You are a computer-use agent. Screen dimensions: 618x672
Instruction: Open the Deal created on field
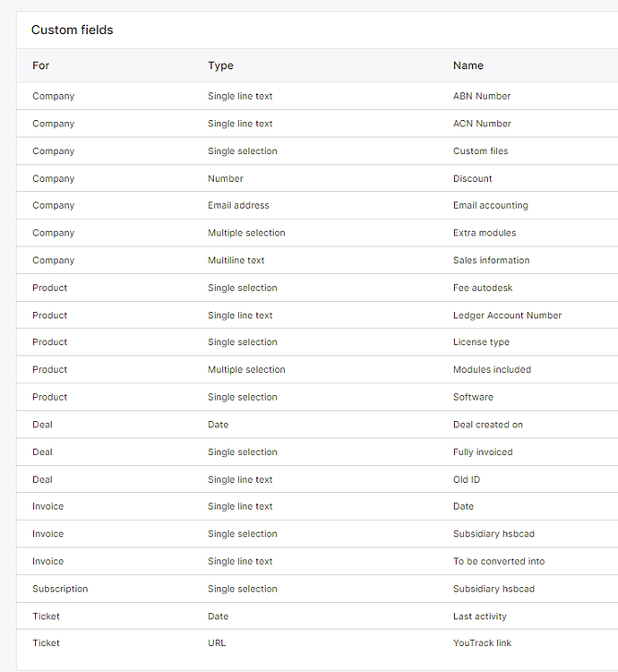click(x=317, y=425)
